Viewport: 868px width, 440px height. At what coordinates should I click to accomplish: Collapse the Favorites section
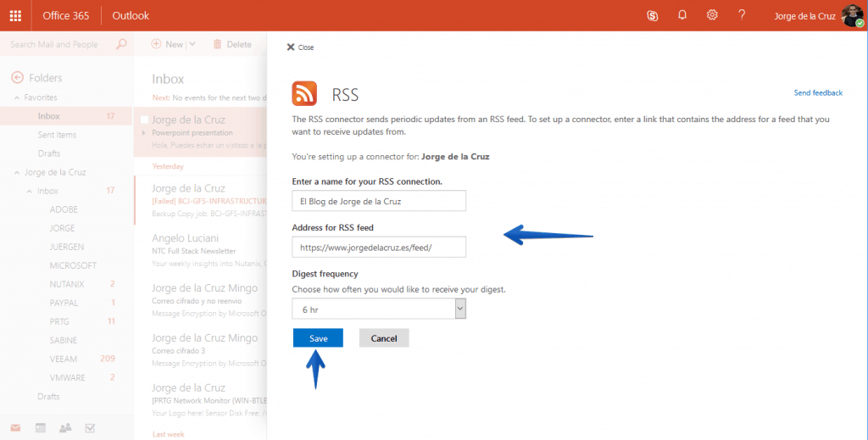pyautogui.click(x=17, y=97)
